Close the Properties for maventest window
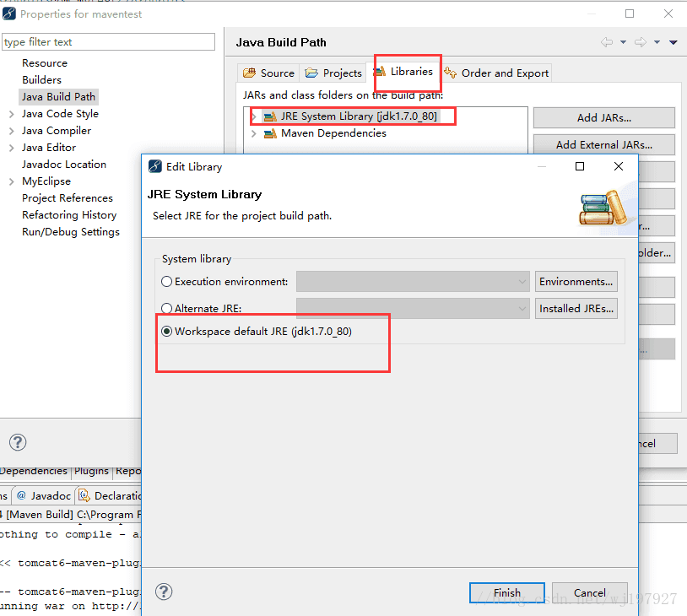Viewport: 687px width, 616px height. (x=668, y=14)
